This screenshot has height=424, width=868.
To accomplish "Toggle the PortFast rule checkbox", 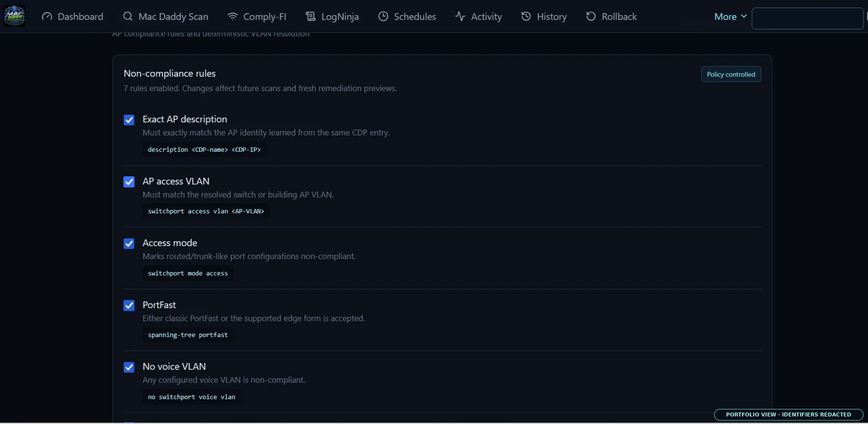I will tap(129, 305).
